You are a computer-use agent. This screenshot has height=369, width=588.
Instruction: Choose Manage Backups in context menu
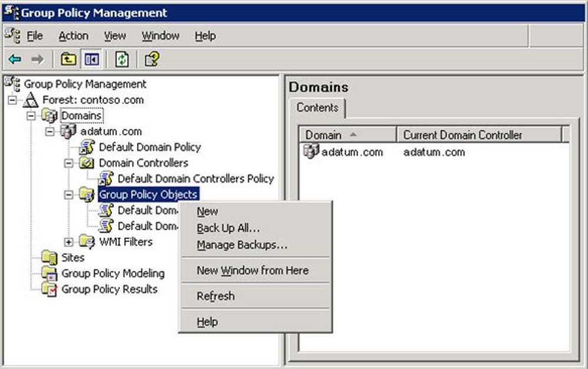[x=242, y=245]
